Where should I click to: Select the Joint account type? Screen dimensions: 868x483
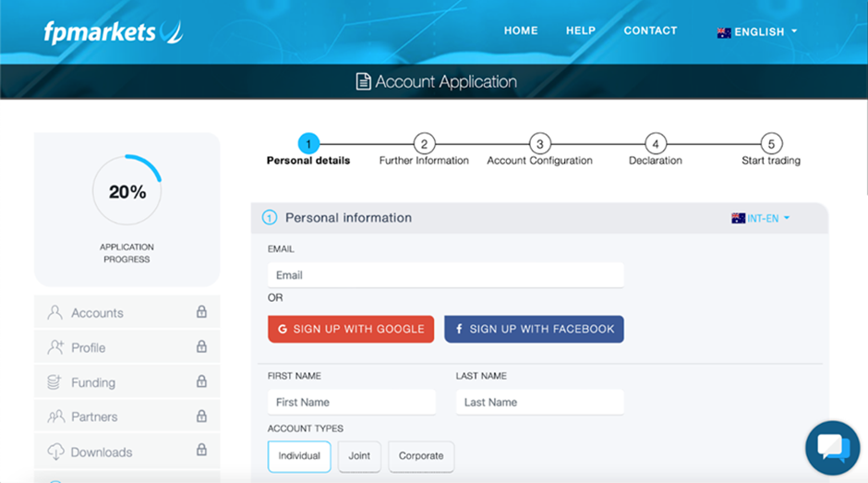[359, 456]
